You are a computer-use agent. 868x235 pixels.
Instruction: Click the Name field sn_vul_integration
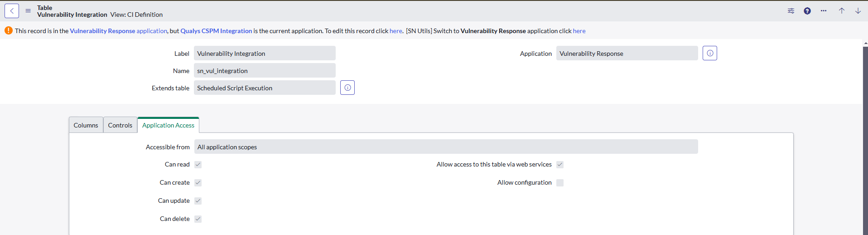(265, 70)
